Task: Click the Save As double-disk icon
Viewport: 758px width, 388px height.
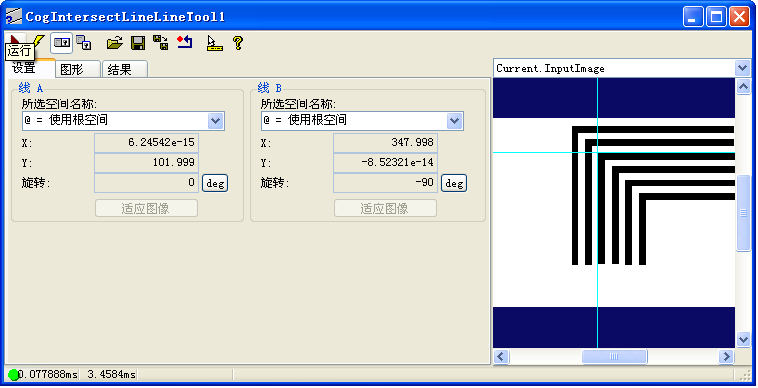Action: [x=161, y=43]
